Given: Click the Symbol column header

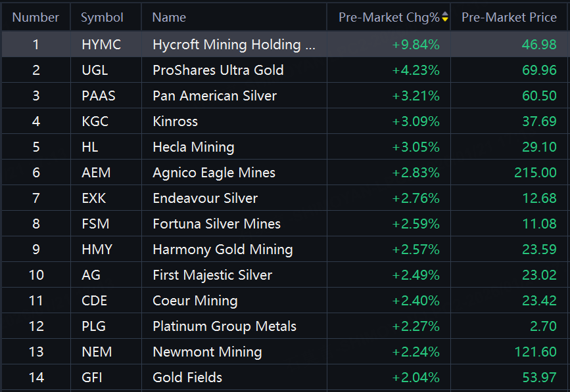Looking at the screenshot, I should (x=102, y=18).
